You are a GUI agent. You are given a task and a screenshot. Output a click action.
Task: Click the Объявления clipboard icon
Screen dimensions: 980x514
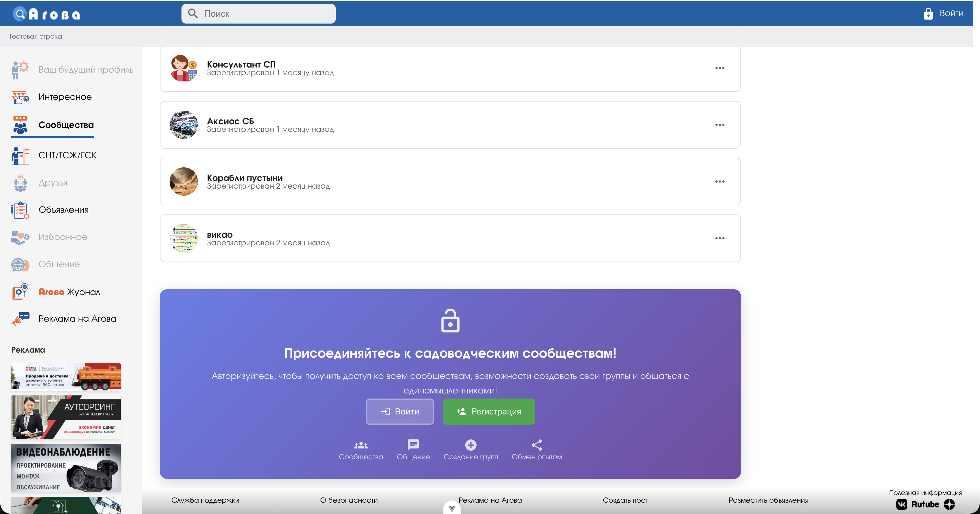click(x=20, y=210)
